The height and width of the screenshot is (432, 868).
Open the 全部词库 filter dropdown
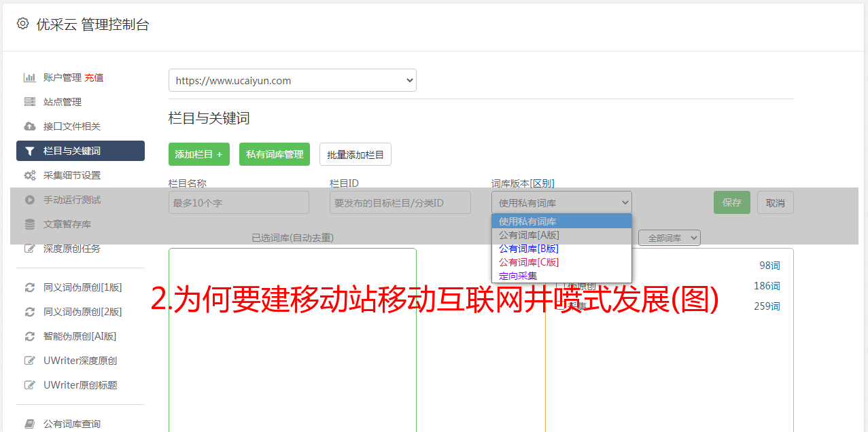(669, 238)
